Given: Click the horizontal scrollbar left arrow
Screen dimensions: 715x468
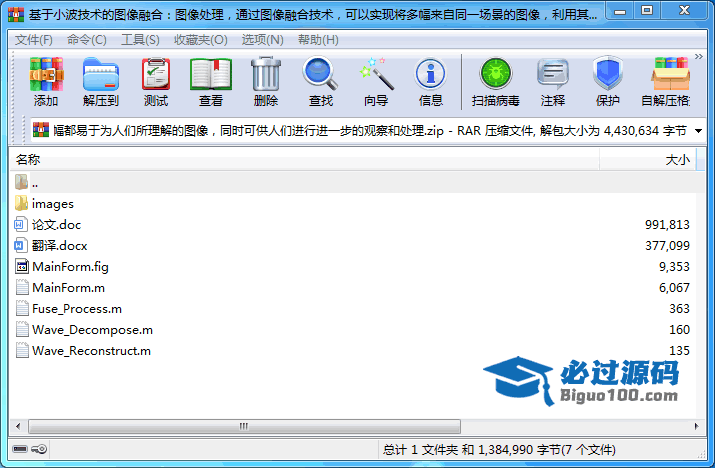Looking at the screenshot, I should tap(18, 426).
